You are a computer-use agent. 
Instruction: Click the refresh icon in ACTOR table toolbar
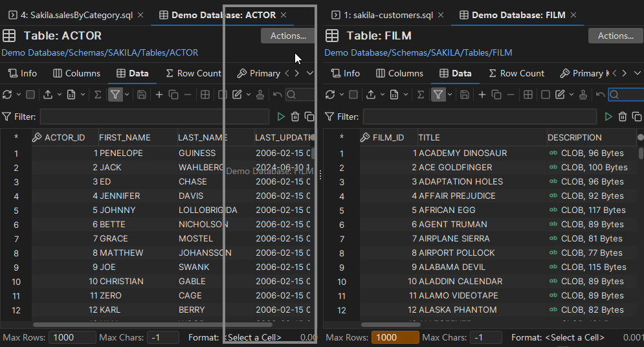pos(7,95)
